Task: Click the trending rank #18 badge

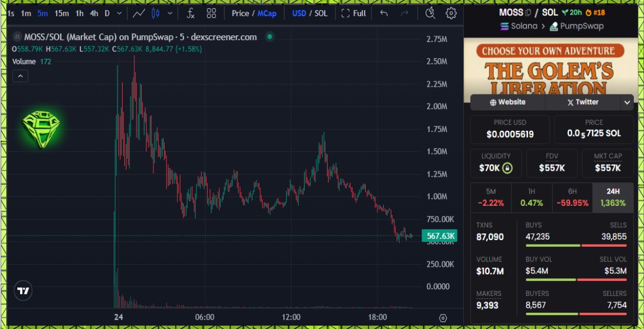Action: [595, 12]
